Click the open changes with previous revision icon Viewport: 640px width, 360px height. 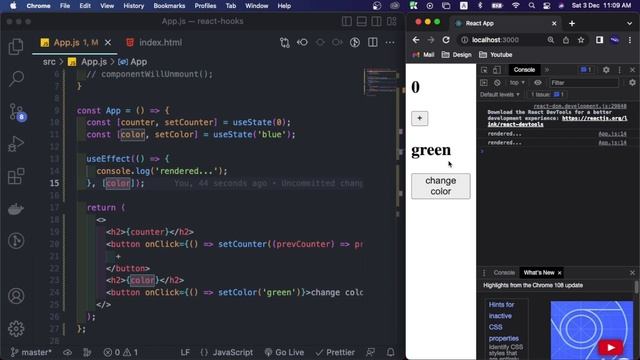pyautogui.click(x=302, y=42)
